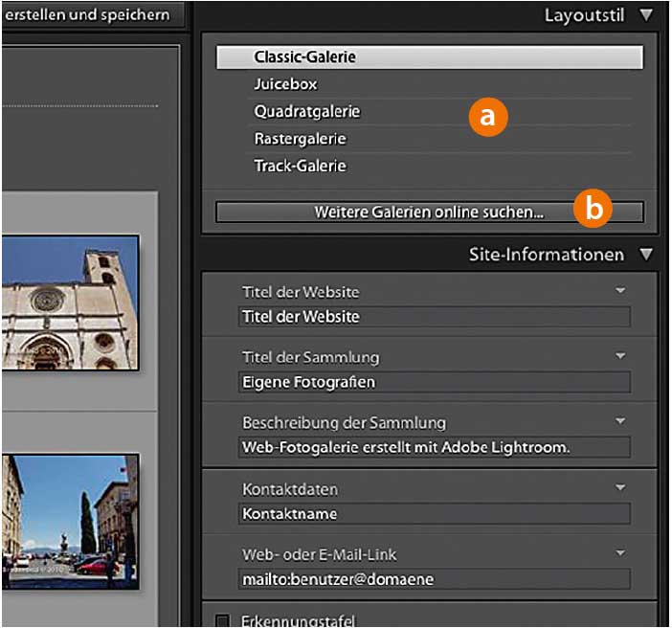The width and height of the screenshot is (672, 628).
Task: Open Titel der Sammlung preset dropdown
Action: pyautogui.click(x=620, y=356)
